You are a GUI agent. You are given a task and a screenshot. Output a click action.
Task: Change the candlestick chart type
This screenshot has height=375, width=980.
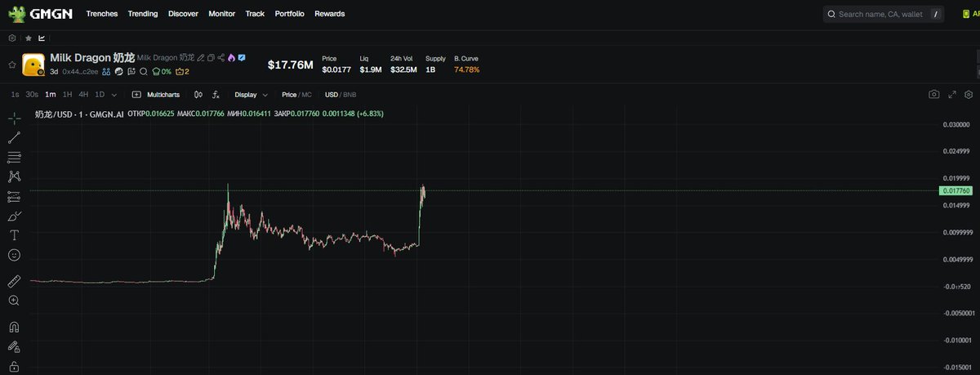coord(198,95)
